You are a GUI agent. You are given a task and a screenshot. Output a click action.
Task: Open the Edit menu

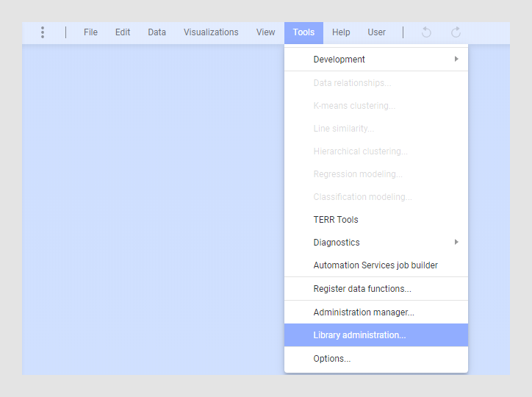(x=123, y=32)
